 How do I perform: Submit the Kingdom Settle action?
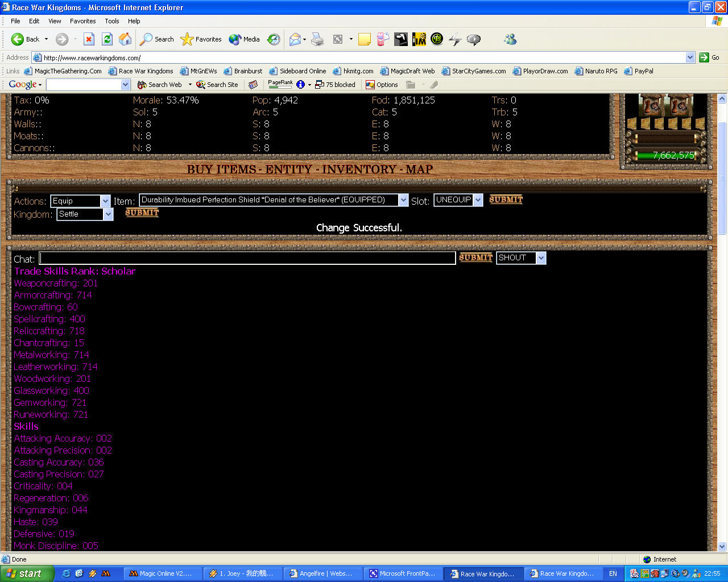tap(142, 213)
